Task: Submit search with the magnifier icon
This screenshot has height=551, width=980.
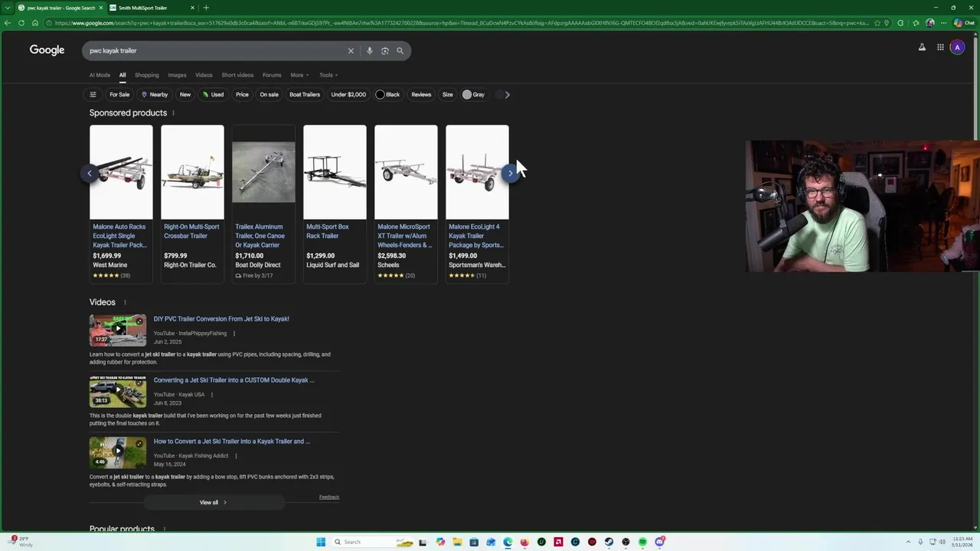Action: click(400, 51)
